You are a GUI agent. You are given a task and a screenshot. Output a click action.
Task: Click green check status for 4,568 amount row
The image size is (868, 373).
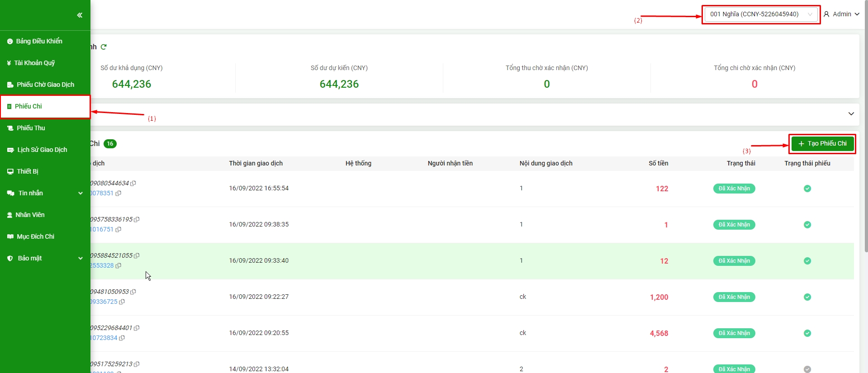pos(807,333)
